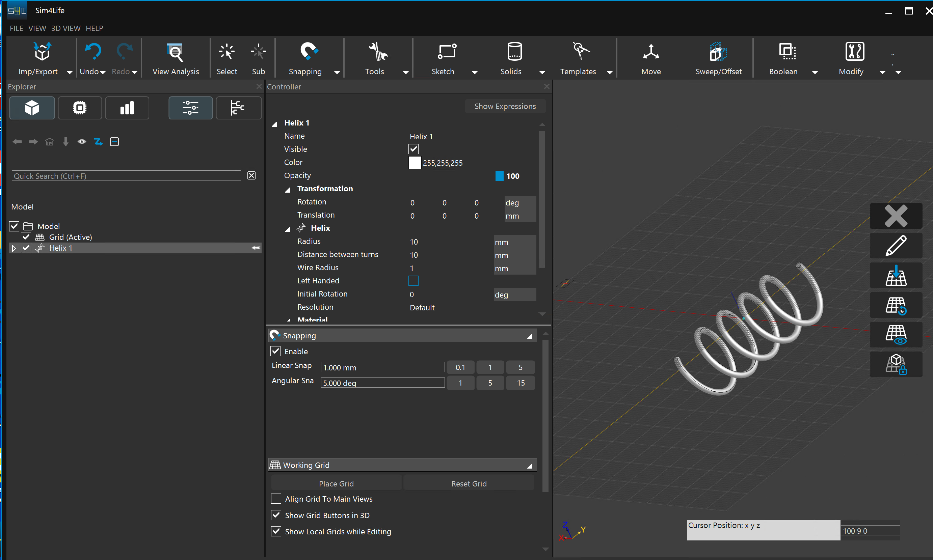Switch to the Simulation chip tab icon
This screenshot has width=933, height=560.
pos(80,108)
